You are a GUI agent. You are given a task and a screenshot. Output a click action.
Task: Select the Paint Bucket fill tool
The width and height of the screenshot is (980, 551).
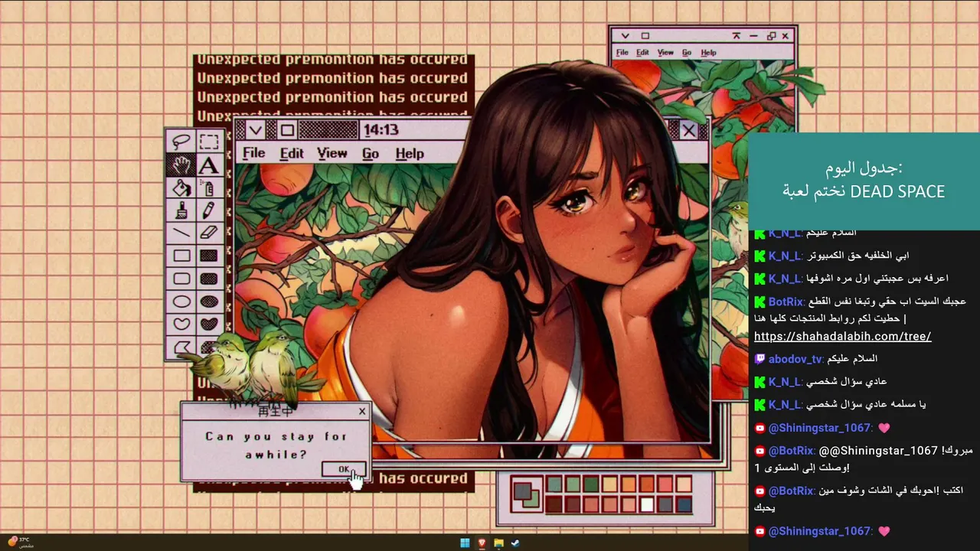tap(181, 187)
